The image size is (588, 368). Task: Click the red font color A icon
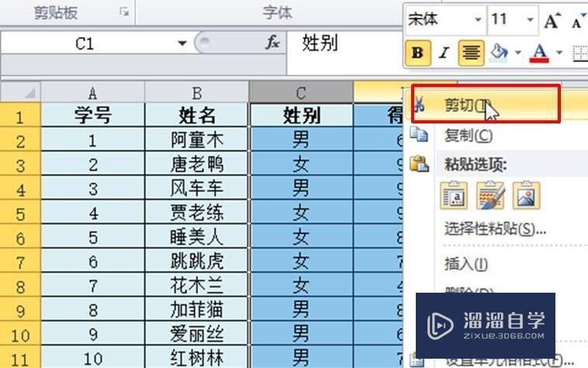tap(540, 53)
